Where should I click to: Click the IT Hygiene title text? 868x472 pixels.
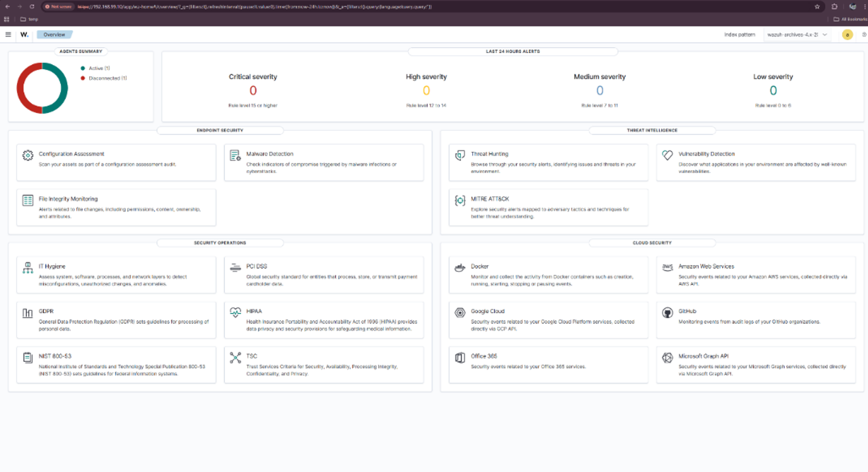click(x=52, y=266)
